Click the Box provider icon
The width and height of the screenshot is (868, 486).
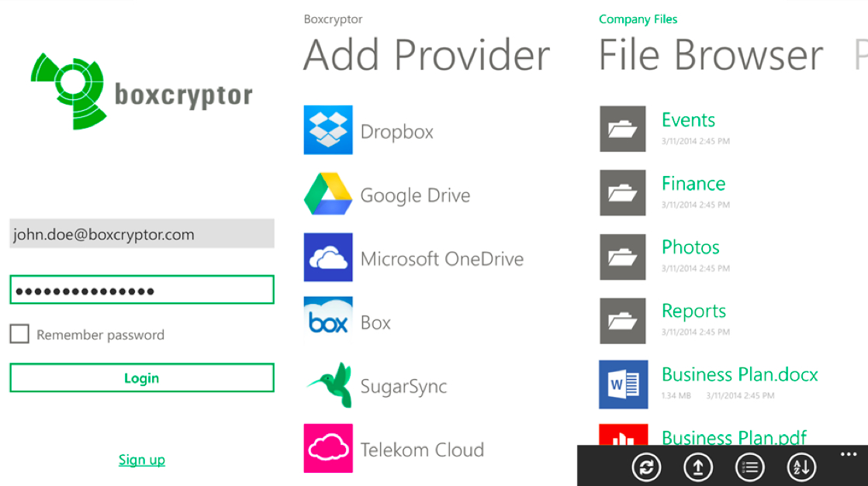coord(328,321)
